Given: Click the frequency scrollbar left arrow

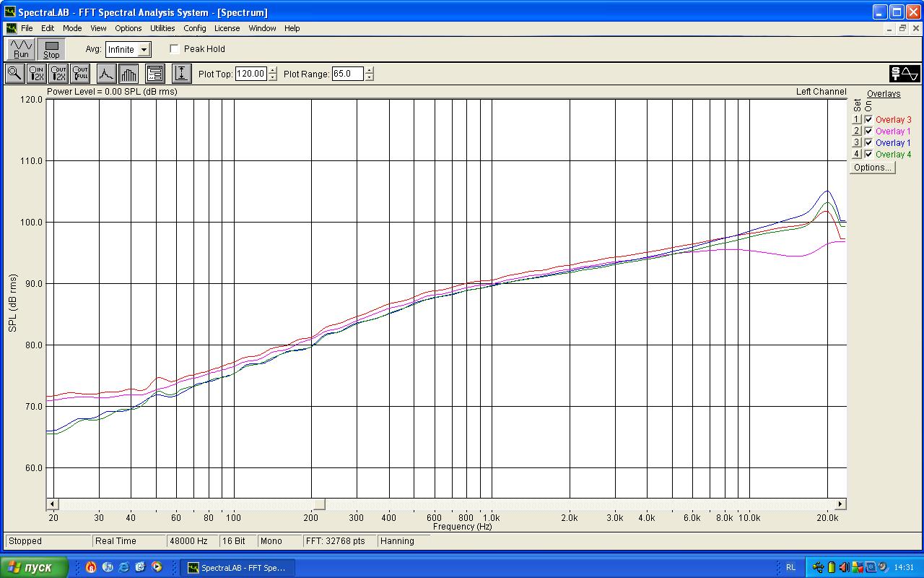Looking at the screenshot, I should pyautogui.click(x=51, y=504).
